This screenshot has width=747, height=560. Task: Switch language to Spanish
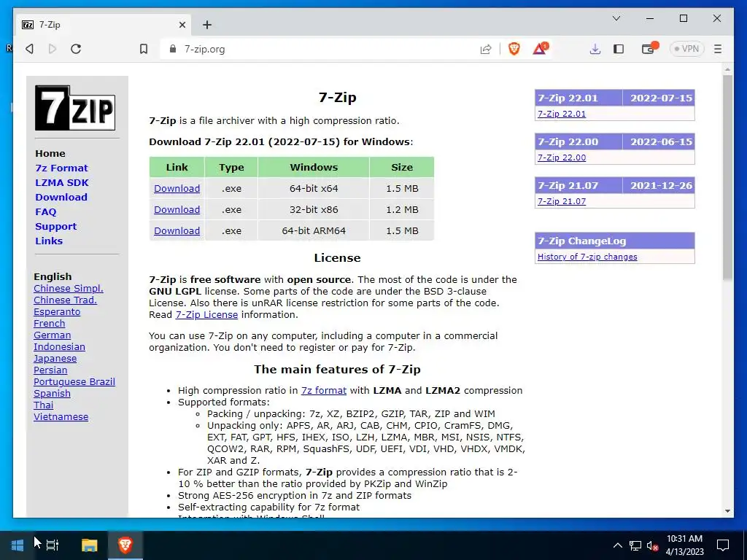coord(52,393)
